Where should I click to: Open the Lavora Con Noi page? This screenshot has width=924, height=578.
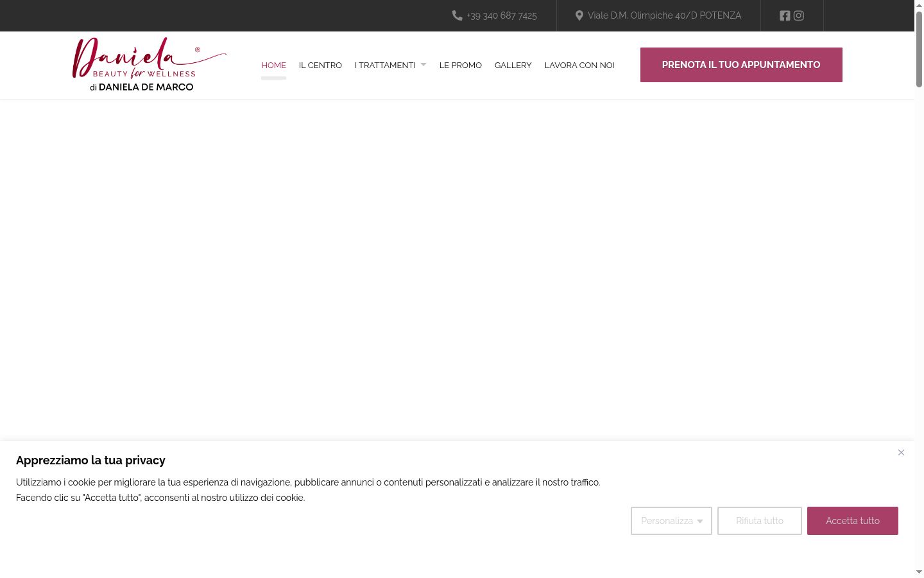579,65
